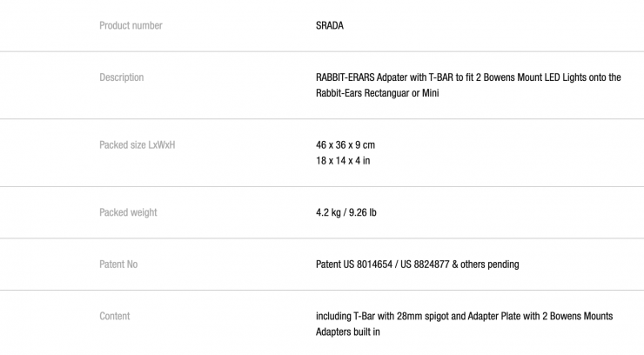Click the Content row label
The width and height of the screenshot is (644, 355).
point(115,316)
